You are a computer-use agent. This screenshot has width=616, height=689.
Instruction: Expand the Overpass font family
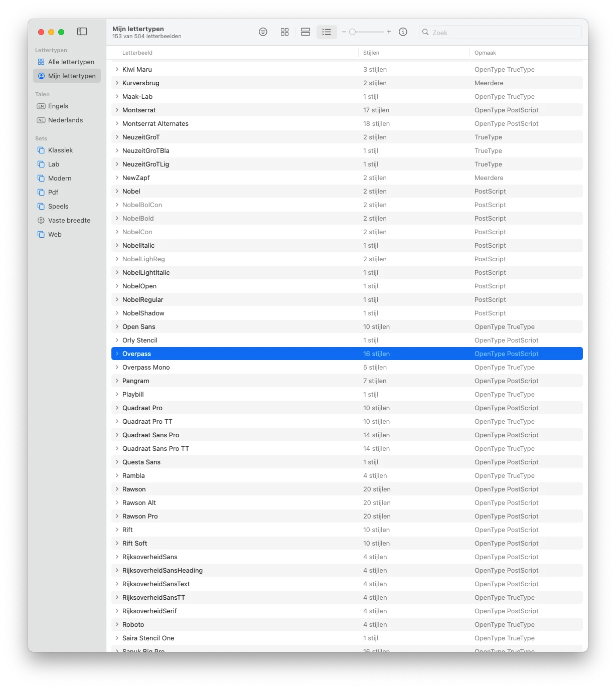(x=117, y=354)
